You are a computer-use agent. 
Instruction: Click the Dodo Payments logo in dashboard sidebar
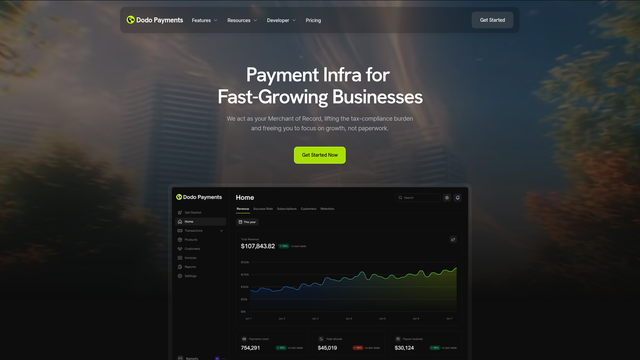coord(199,197)
